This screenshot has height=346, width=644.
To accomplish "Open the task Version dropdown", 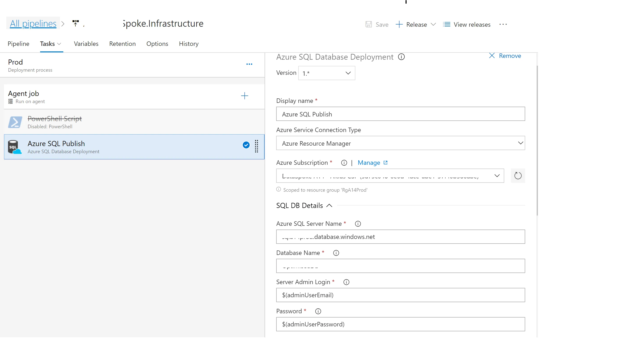I will pos(327,73).
